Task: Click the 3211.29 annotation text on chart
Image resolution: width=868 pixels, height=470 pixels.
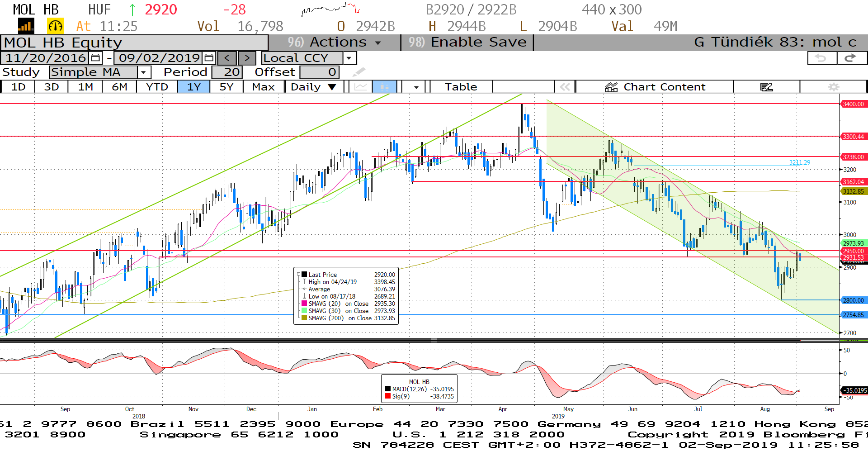Action: 799,162
